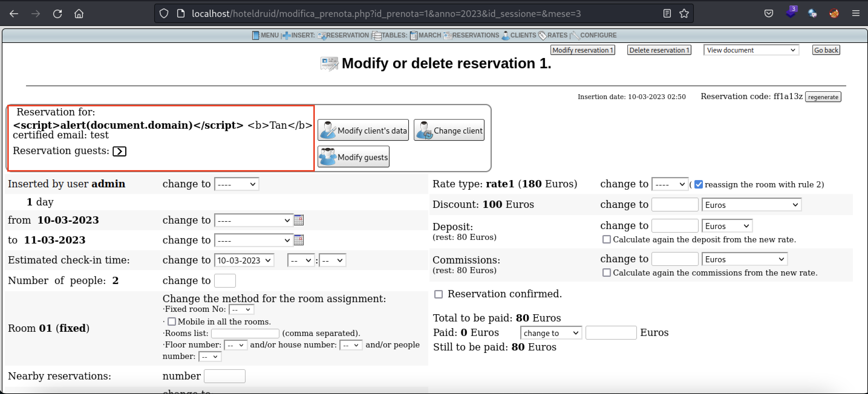Open the Rate type change dropdown
Screen dimensions: 868x394
[670, 184]
